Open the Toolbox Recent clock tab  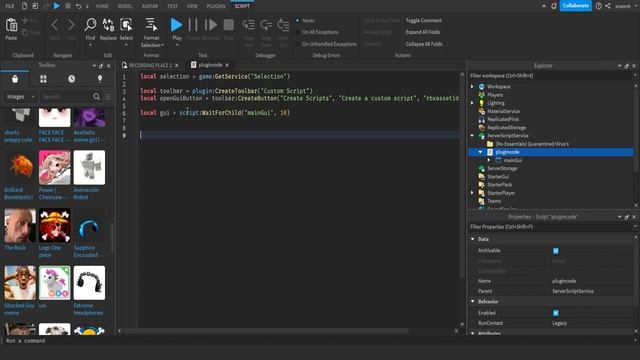pos(71,79)
